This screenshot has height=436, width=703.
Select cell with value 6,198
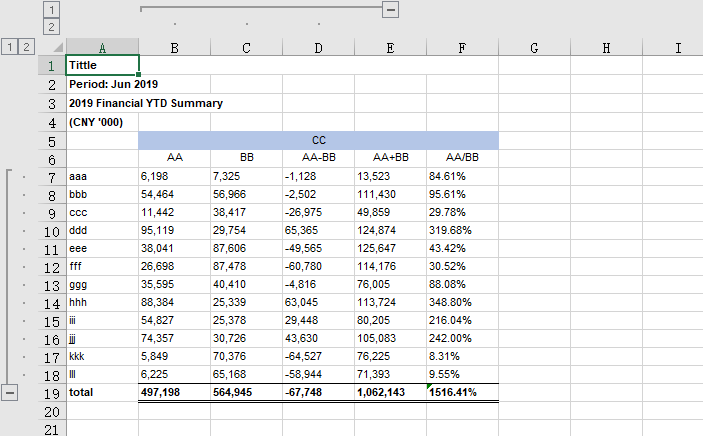(x=174, y=177)
